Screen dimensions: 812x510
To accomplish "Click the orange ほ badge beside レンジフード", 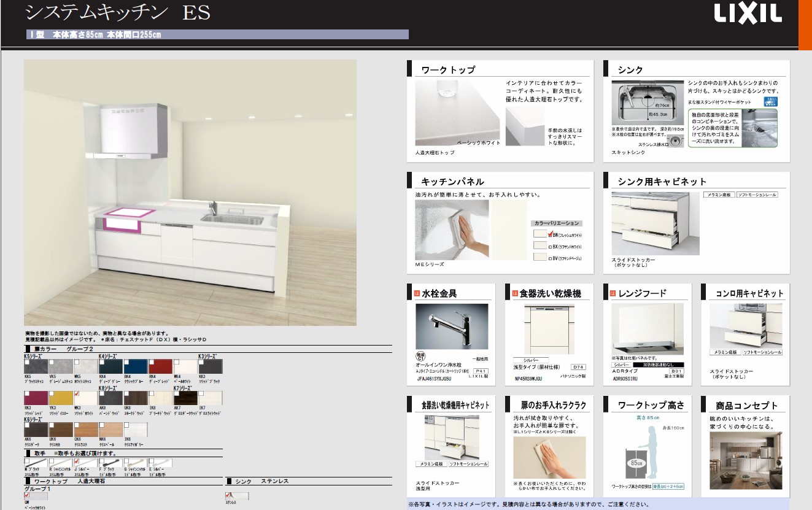I will click(x=613, y=294).
